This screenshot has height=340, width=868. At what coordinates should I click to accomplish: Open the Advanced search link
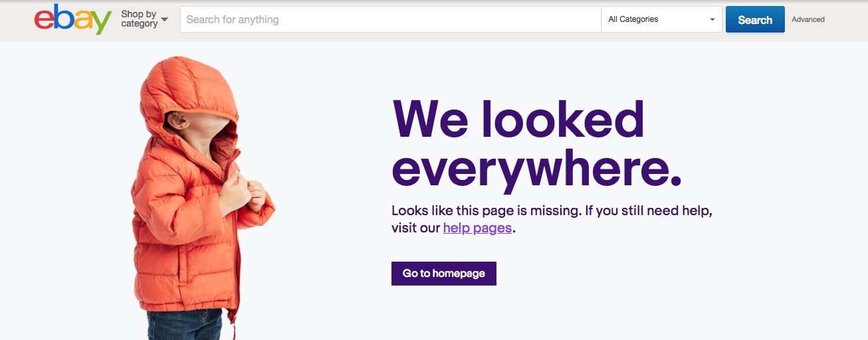[x=808, y=19]
